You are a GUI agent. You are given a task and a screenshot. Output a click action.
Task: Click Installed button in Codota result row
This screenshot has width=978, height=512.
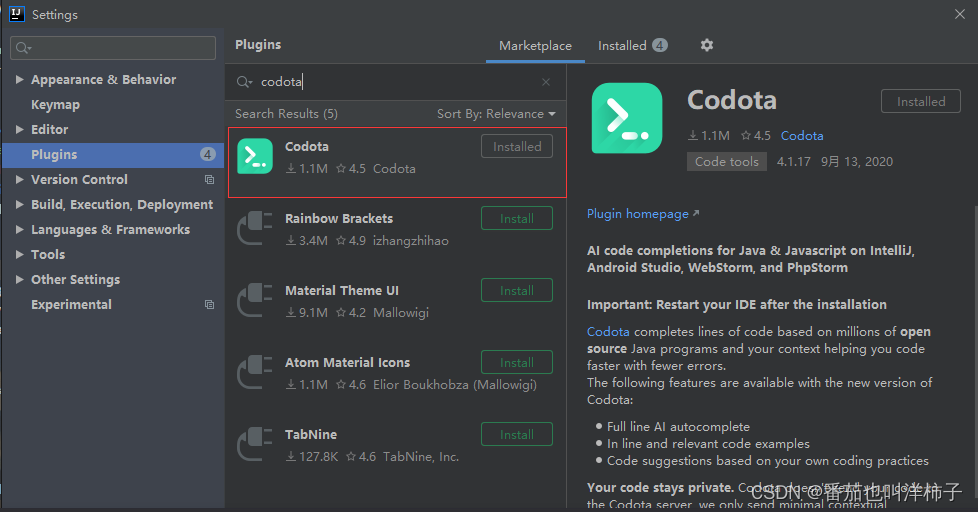tap(516, 147)
